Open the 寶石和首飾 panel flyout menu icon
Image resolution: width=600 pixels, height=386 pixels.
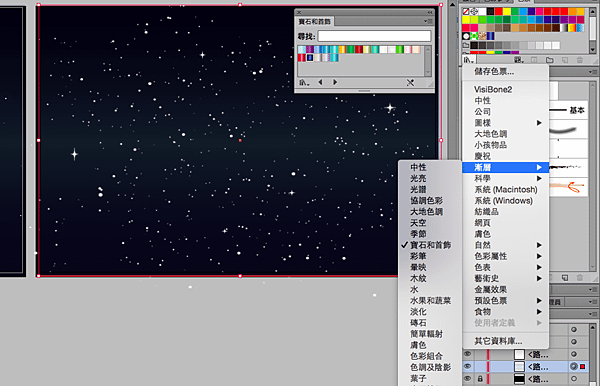428,21
